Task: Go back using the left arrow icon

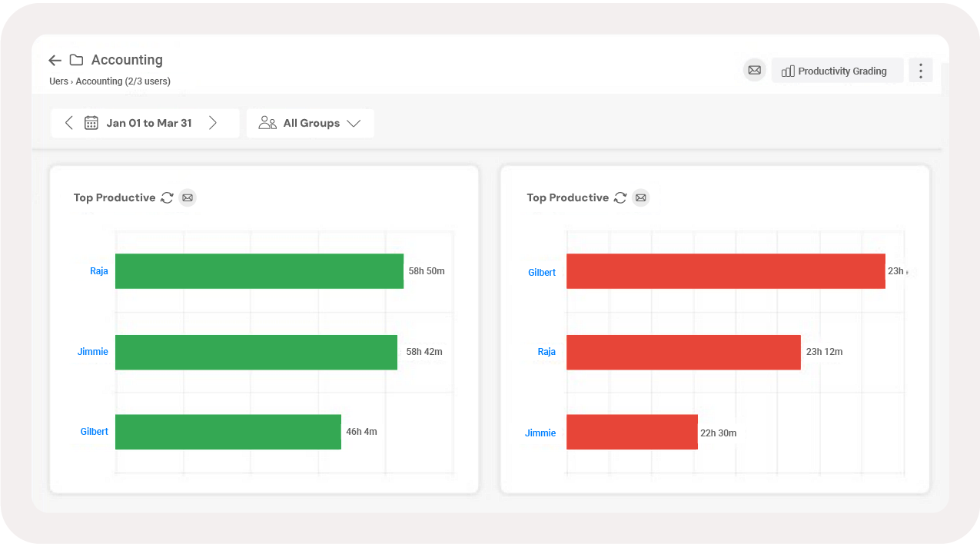Action: [55, 60]
